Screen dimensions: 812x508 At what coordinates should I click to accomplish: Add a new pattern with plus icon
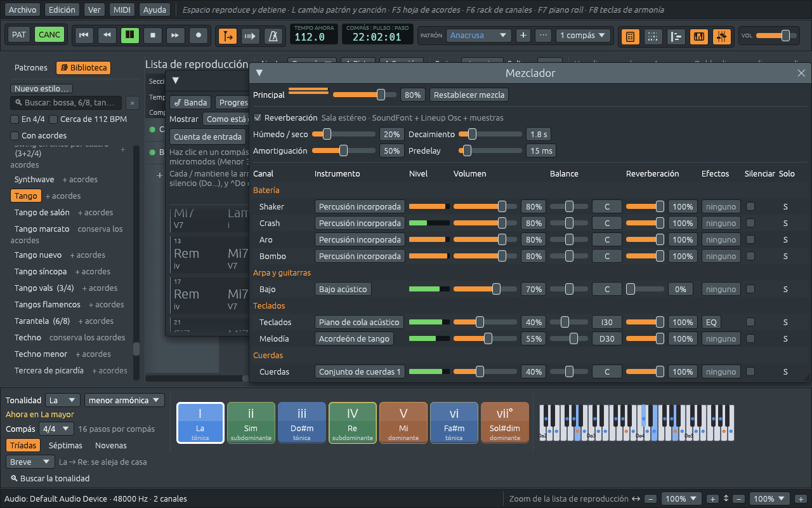pyautogui.click(x=523, y=36)
